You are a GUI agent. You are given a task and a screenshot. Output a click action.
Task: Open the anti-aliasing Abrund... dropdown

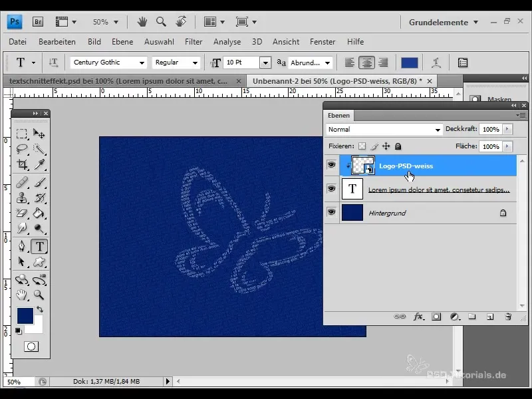click(x=327, y=63)
